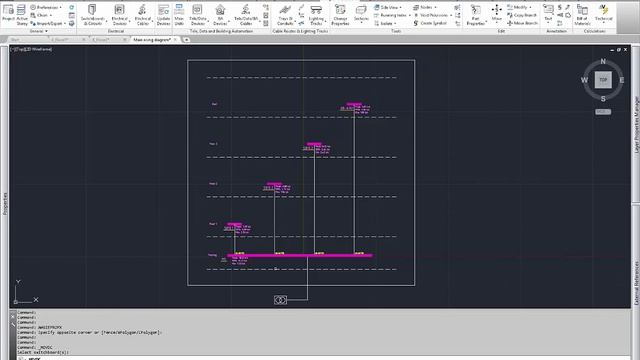Select the Lighting Tracks tool
Image resolution: width=640 pixels, height=360 pixels.
(316, 15)
